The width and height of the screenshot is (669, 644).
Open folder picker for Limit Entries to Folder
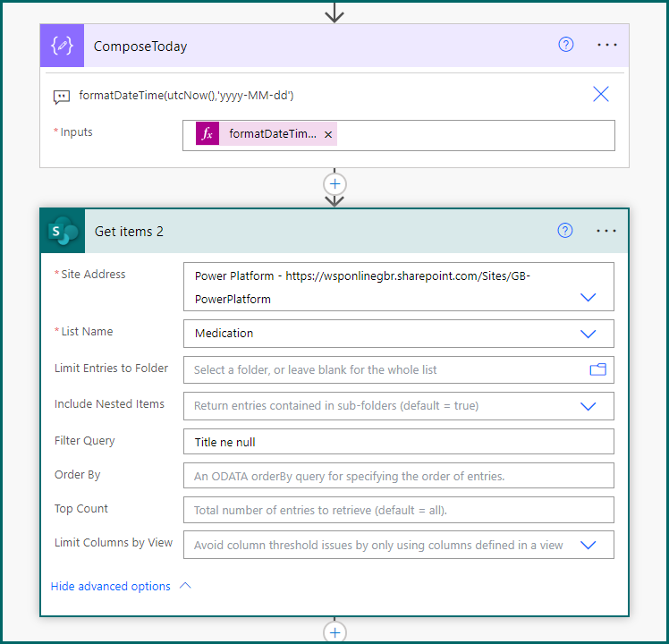pyautogui.click(x=597, y=369)
